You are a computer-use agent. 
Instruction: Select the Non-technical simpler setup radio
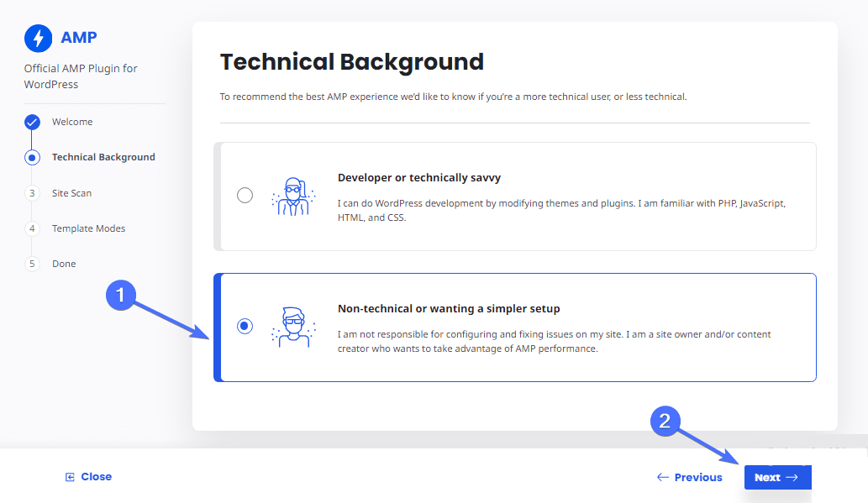point(245,326)
